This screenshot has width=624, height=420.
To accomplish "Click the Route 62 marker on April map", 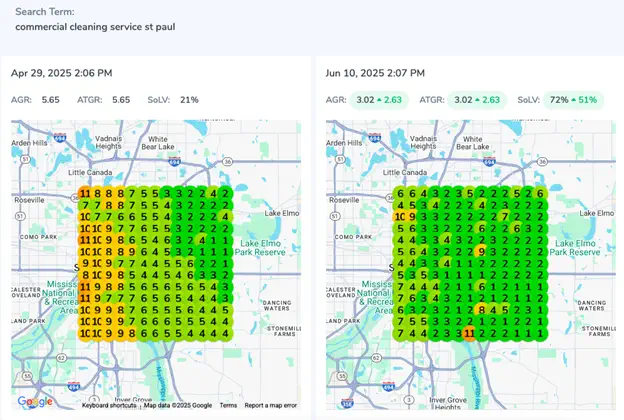I will 61,358.
